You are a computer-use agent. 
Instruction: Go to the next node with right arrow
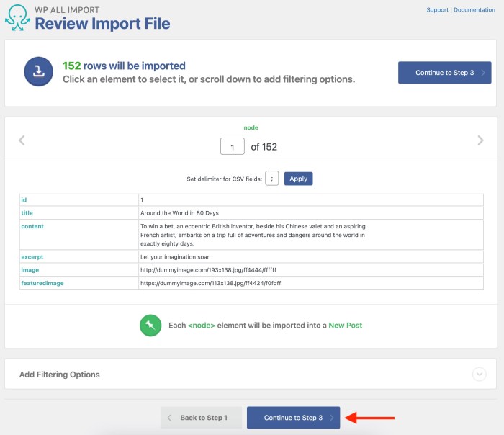pyautogui.click(x=480, y=140)
